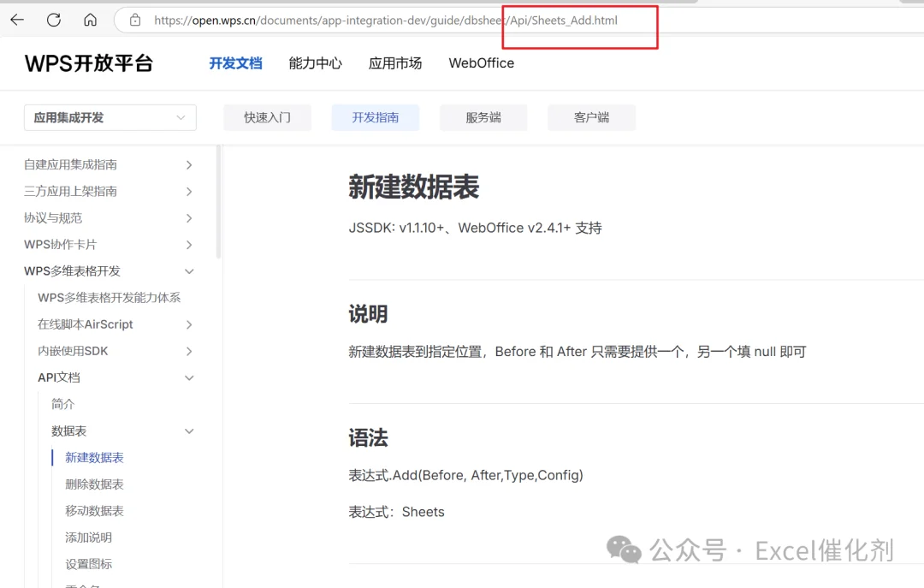Image resolution: width=924 pixels, height=588 pixels.
Task: Select the 服务端 tab
Action: click(483, 117)
